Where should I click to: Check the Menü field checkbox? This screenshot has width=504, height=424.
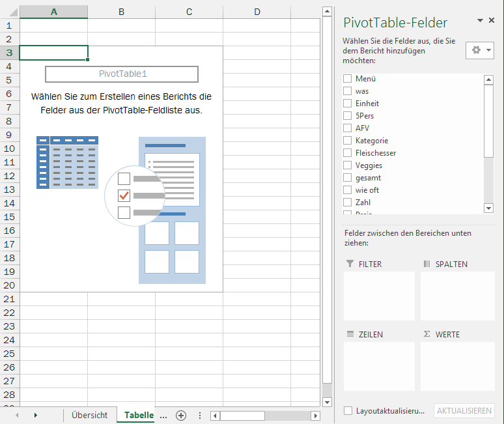tap(348, 79)
